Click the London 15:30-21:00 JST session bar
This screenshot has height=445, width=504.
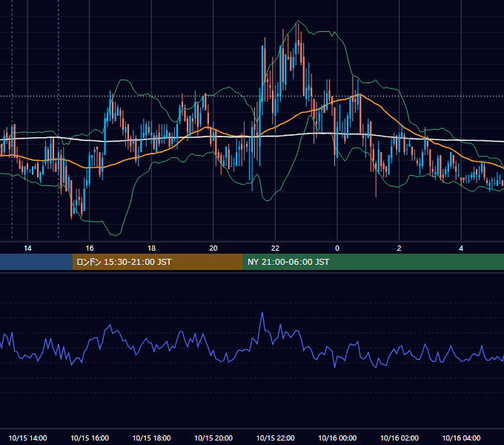157,262
